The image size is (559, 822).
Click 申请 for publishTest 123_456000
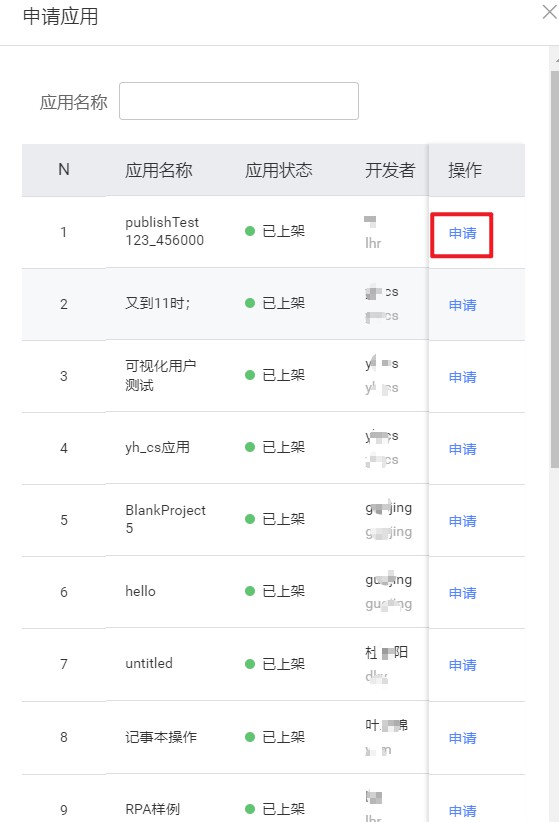[x=463, y=233]
